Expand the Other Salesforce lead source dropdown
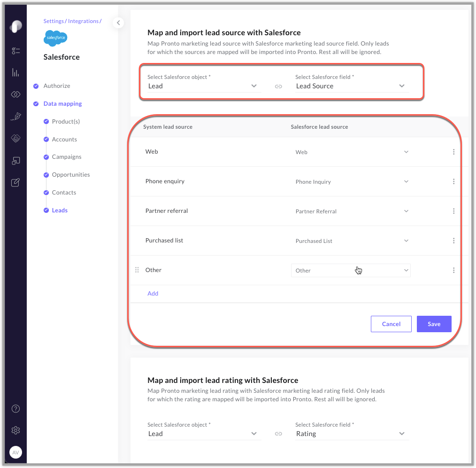 tap(351, 271)
